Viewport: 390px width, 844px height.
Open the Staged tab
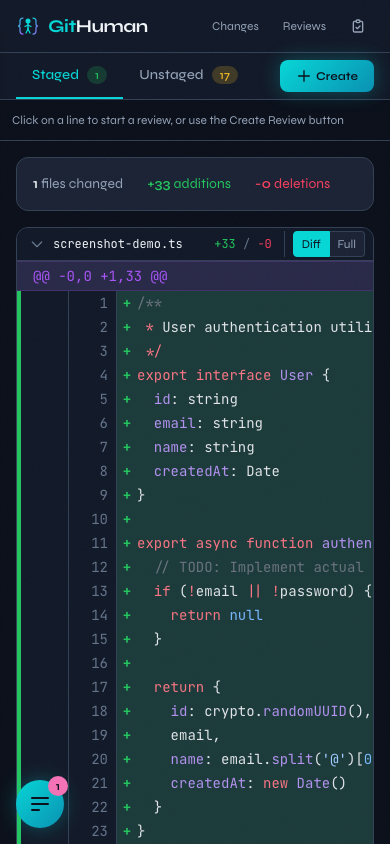(69, 75)
